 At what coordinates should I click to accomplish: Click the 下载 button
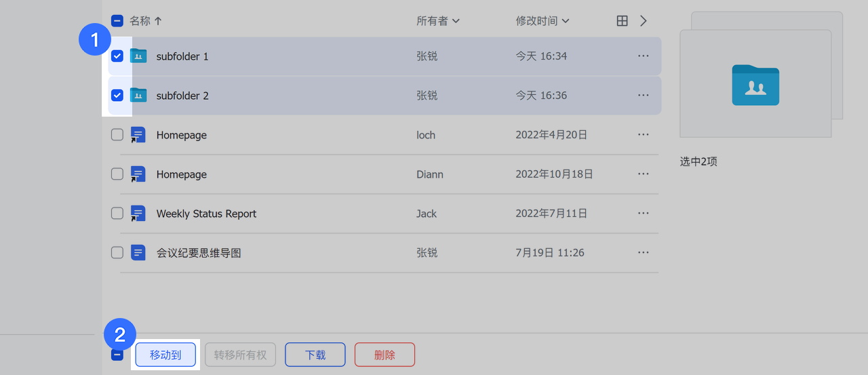pos(315,355)
